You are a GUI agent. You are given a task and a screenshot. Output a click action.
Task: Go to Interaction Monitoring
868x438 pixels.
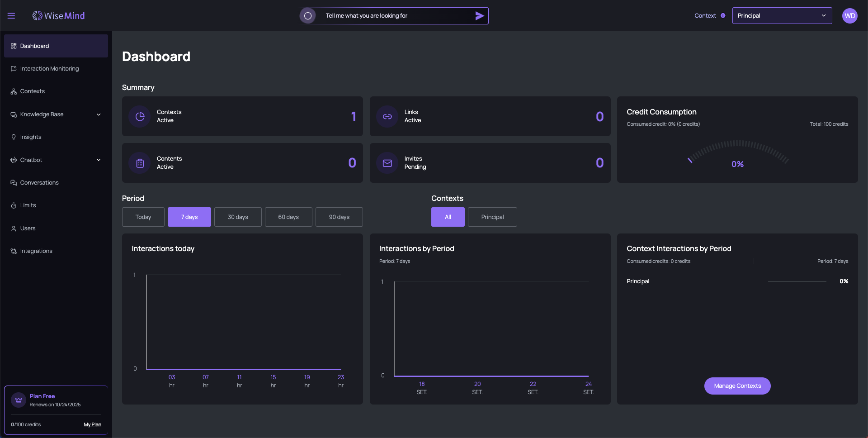click(x=49, y=69)
